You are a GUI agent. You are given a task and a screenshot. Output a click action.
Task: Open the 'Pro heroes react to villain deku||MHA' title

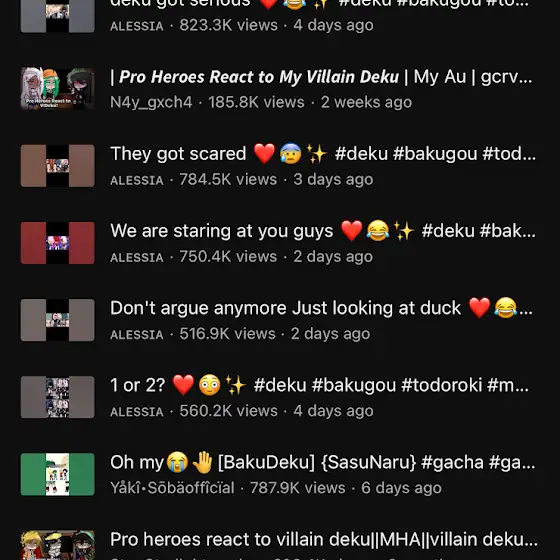pyautogui.click(x=324, y=540)
